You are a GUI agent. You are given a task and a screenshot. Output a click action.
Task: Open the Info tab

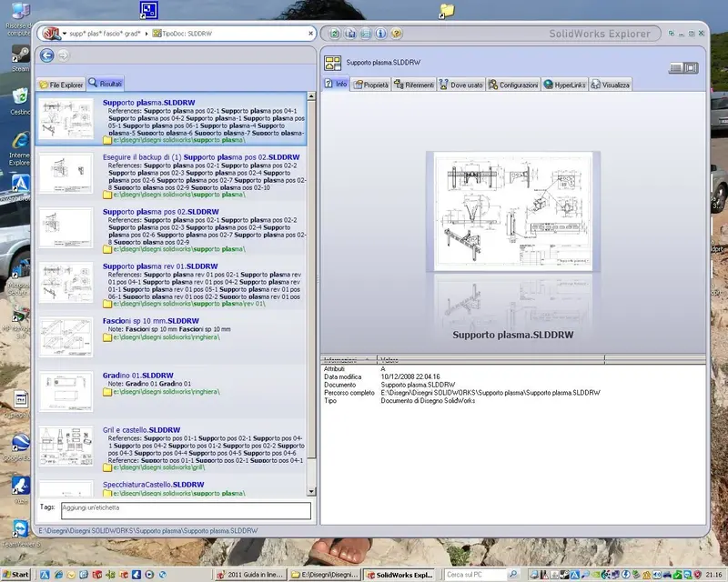[x=336, y=84]
